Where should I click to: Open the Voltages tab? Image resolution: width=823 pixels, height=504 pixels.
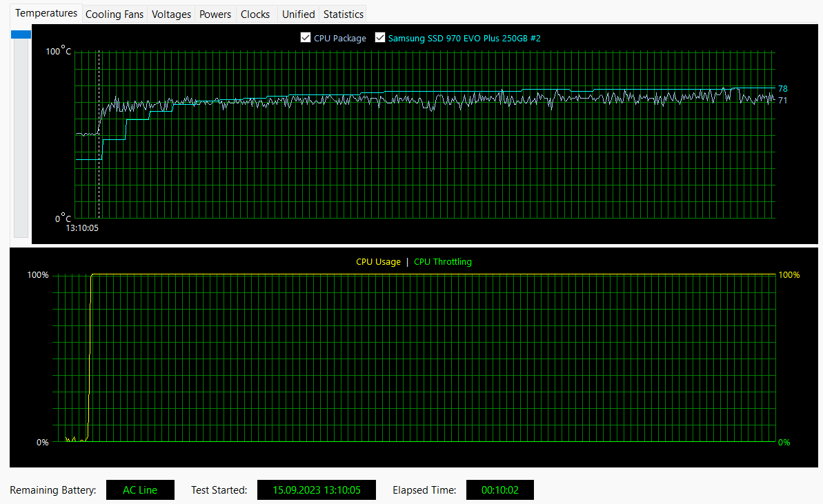tap(171, 14)
